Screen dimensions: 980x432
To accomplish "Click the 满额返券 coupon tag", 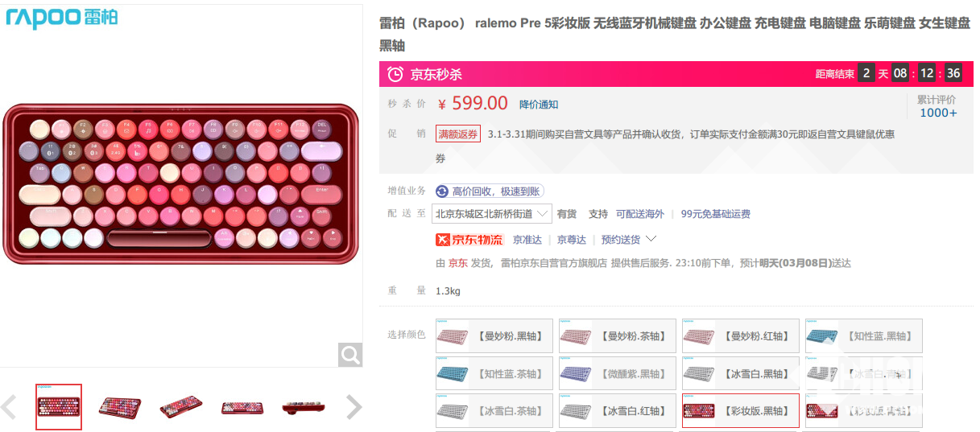I will [x=458, y=134].
